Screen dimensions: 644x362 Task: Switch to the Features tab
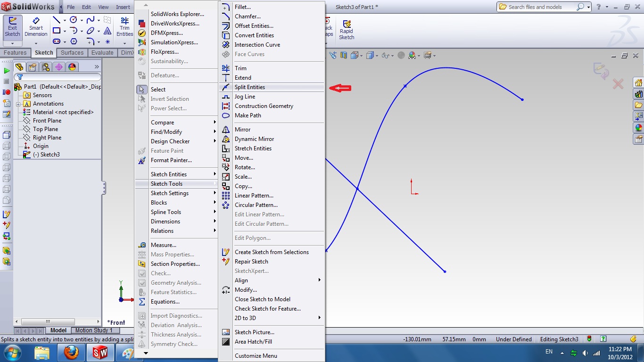click(16, 53)
